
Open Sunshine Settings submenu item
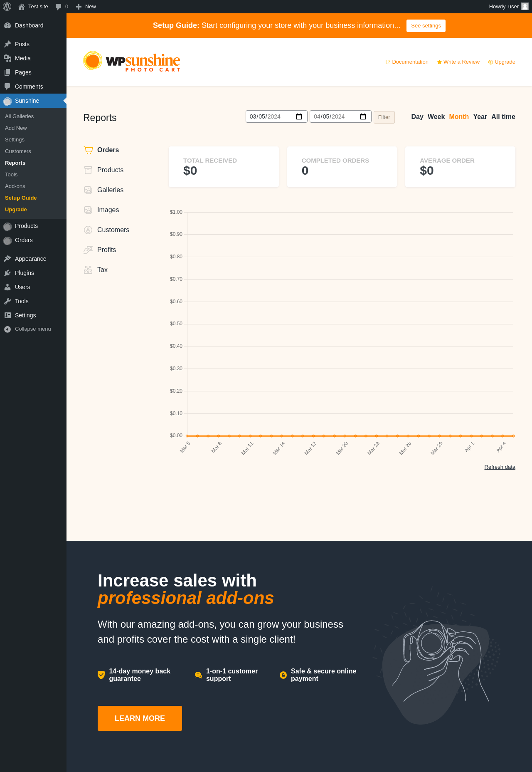(33, 140)
